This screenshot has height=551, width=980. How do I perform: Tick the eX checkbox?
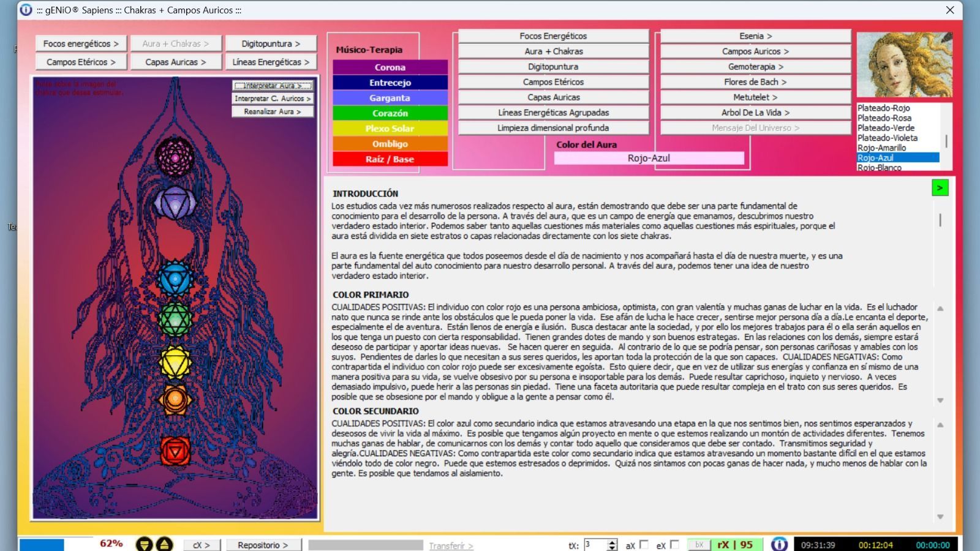674,544
